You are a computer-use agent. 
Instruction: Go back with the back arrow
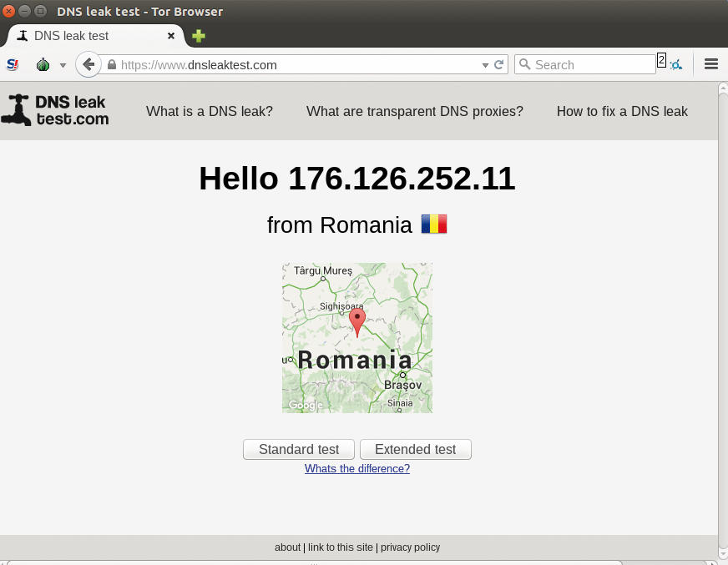pyautogui.click(x=88, y=64)
